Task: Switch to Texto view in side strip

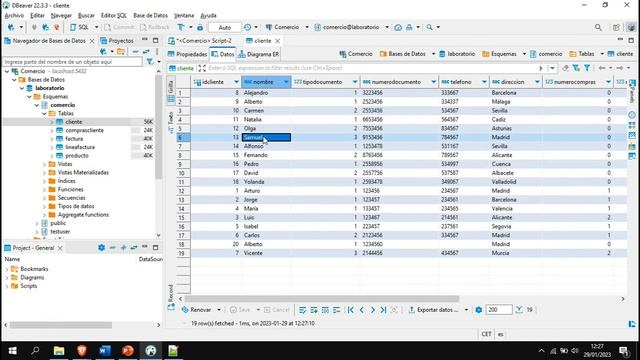Action: (x=171, y=122)
